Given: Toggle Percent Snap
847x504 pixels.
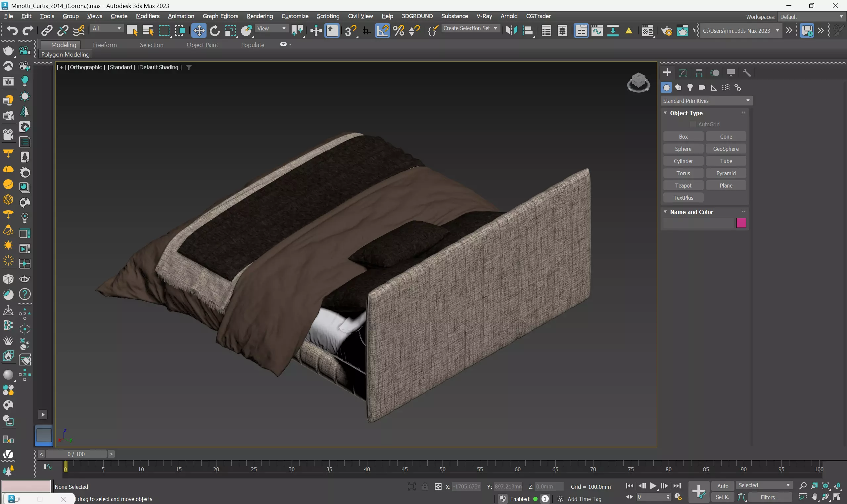Looking at the screenshot, I should coord(399,31).
